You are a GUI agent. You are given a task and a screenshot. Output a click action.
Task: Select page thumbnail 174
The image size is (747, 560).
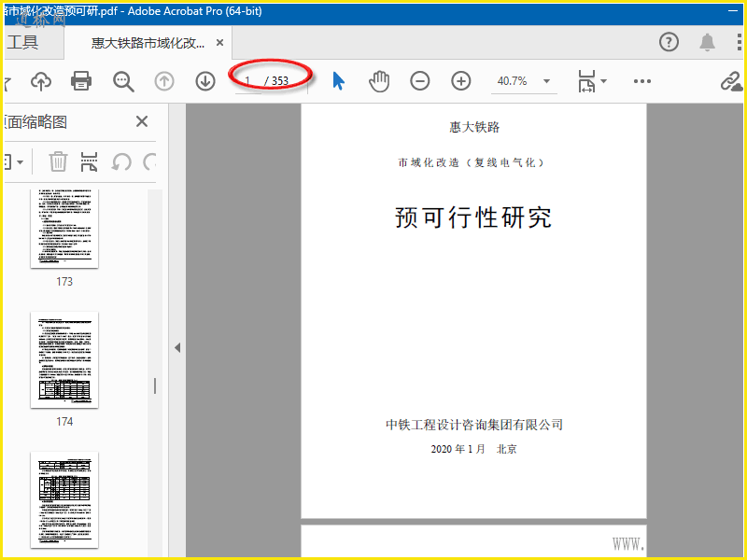coord(64,360)
